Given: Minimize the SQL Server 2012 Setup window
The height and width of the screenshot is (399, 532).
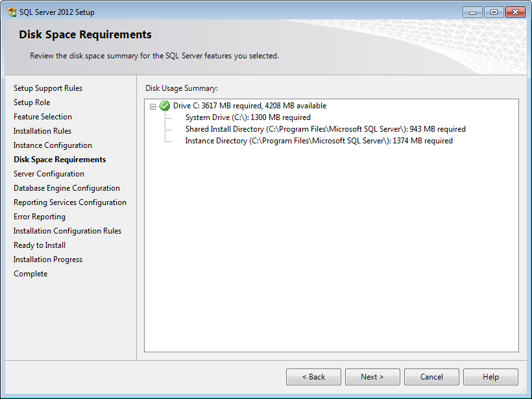Looking at the screenshot, I should point(472,12).
